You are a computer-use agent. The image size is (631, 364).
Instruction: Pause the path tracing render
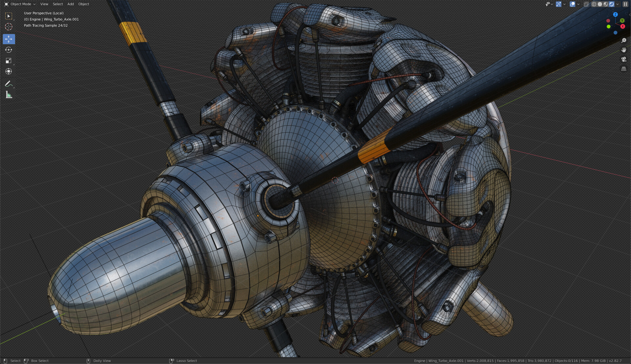click(625, 4)
